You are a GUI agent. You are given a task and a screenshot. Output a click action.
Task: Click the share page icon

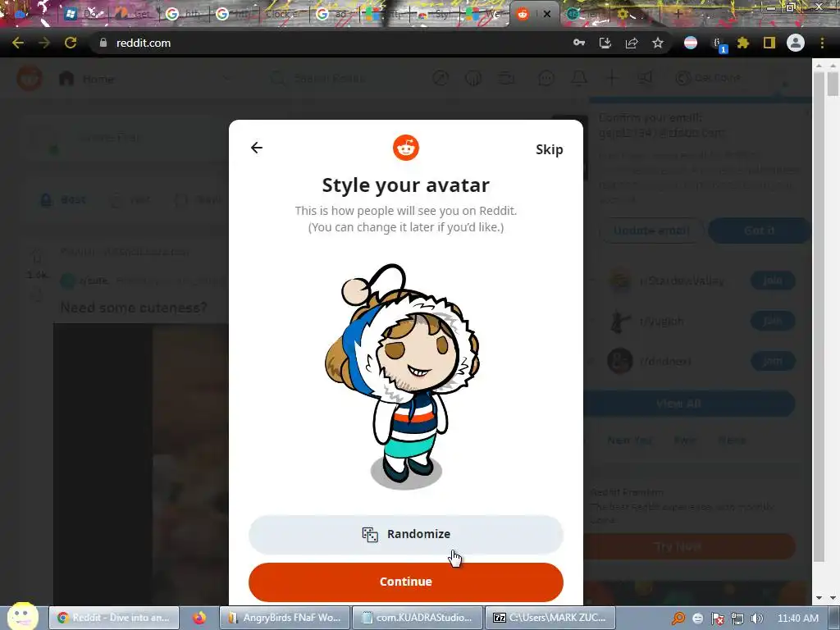[x=632, y=43]
